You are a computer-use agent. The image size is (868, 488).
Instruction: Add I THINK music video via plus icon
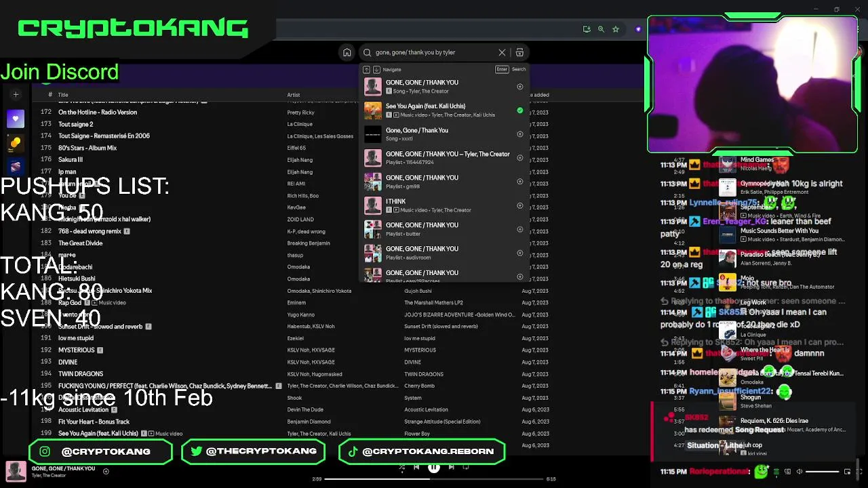[520, 205]
